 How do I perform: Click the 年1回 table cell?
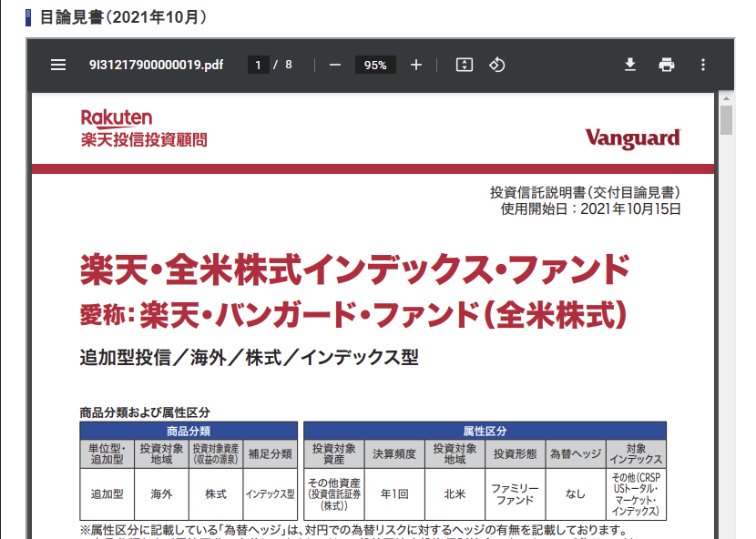pyautogui.click(x=394, y=494)
